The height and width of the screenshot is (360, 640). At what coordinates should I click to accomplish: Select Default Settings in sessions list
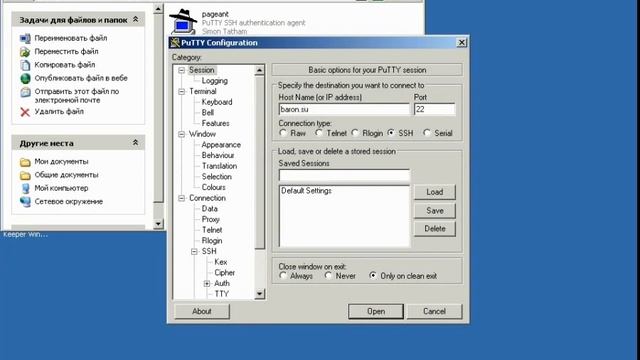pos(306,191)
